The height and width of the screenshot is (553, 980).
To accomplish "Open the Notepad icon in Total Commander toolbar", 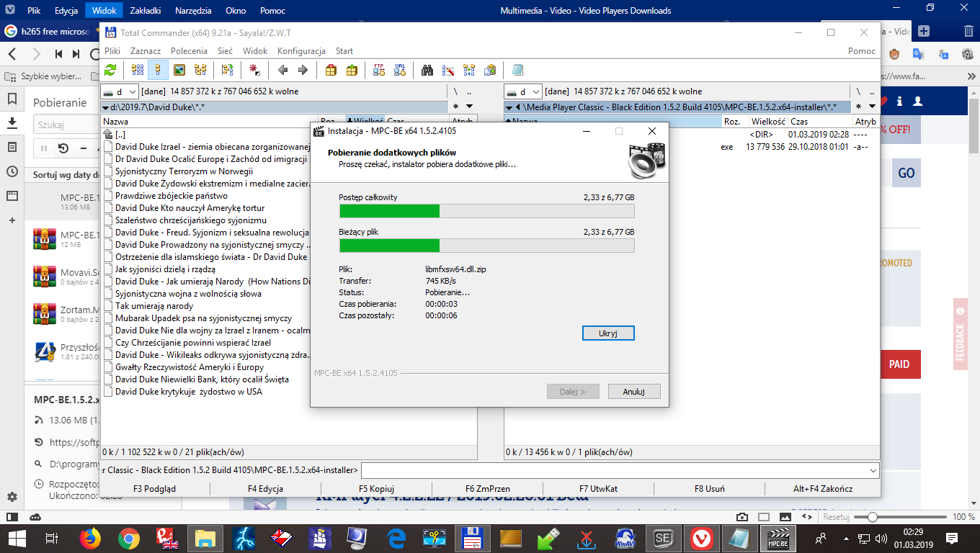I will (x=517, y=70).
